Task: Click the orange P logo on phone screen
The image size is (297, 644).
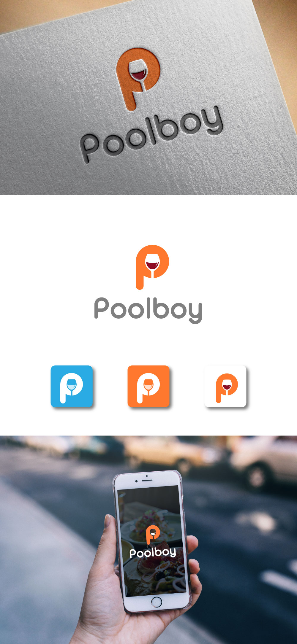Action: 153,535
